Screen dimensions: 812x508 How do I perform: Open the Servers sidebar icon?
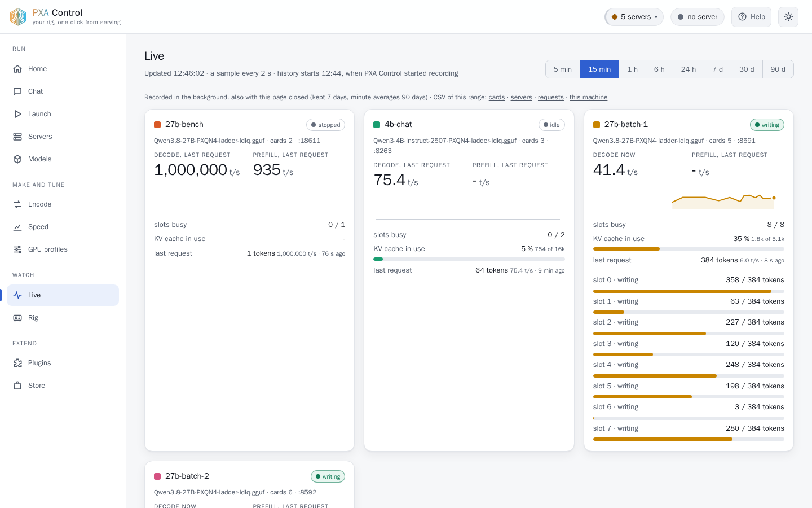[17, 137]
